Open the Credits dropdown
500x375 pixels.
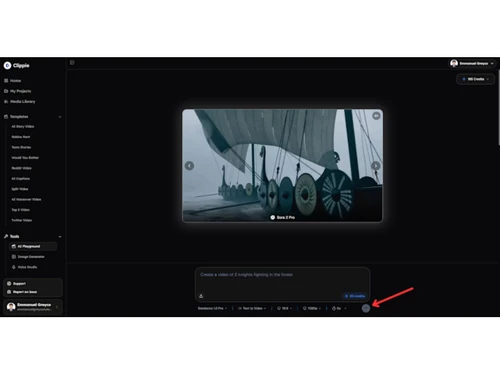(476, 79)
